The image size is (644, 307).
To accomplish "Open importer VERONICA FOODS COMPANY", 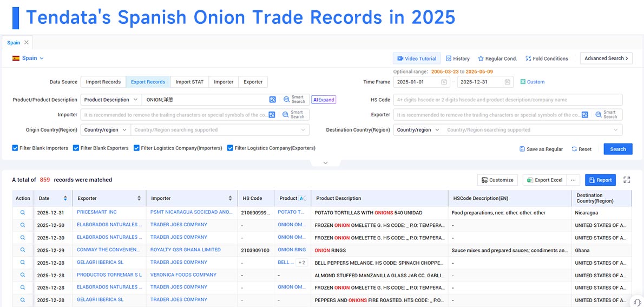I will (183, 275).
